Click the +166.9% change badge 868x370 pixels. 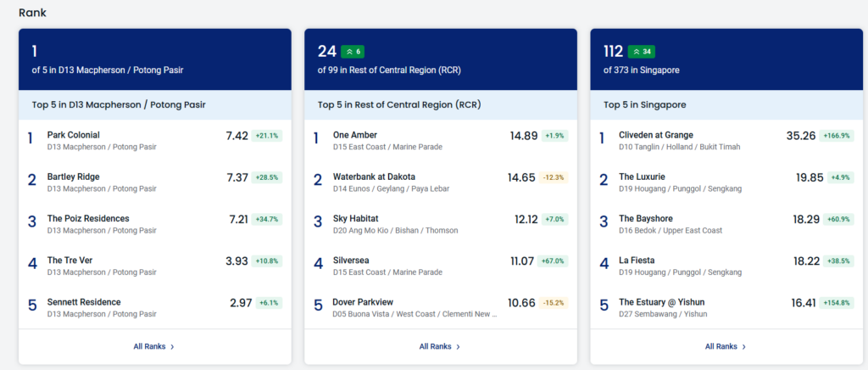point(837,136)
